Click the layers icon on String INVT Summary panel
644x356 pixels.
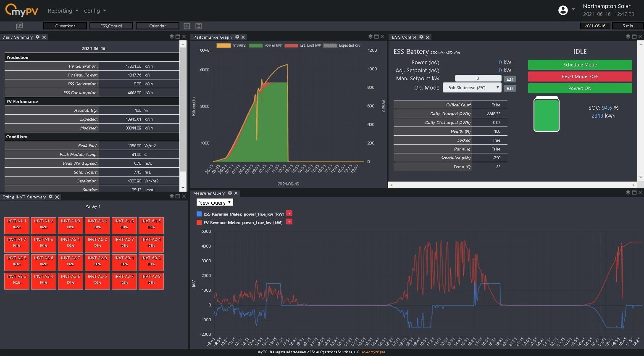pyautogui.click(x=171, y=196)
